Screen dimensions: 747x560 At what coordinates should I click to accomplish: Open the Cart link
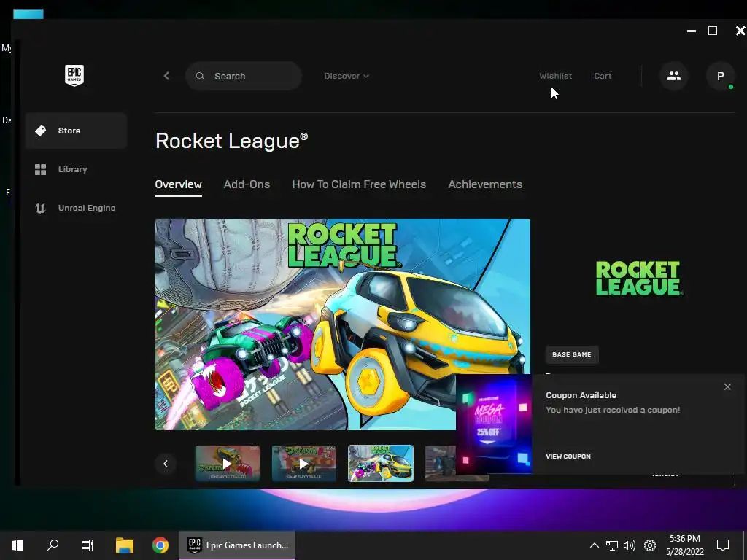(603, 76)
